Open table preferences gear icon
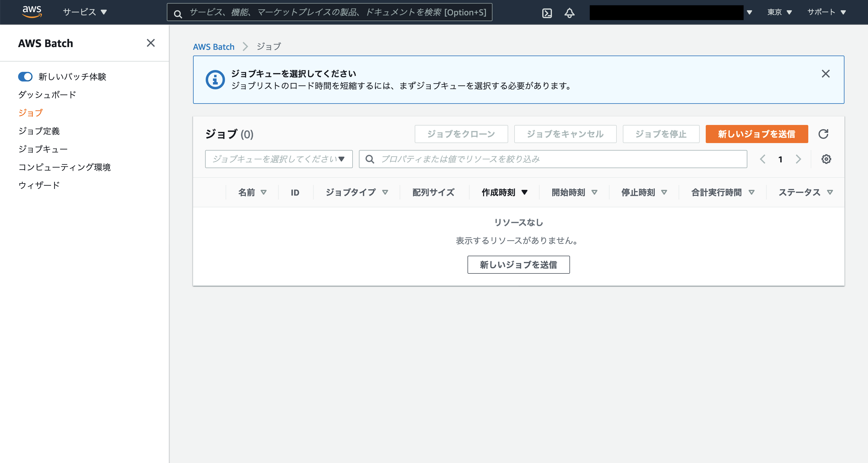The image size is (868, 463). pos(826,159)
